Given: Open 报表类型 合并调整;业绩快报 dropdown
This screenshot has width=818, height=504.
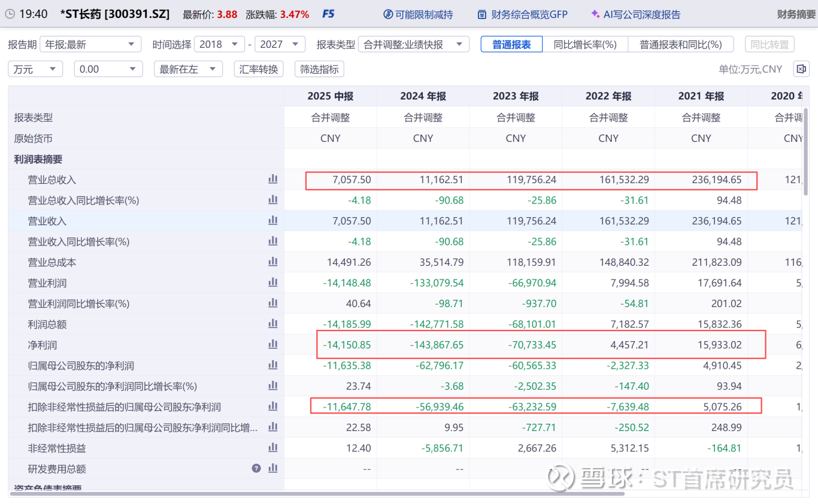Looking at the screenshot, I should [414, 44].
